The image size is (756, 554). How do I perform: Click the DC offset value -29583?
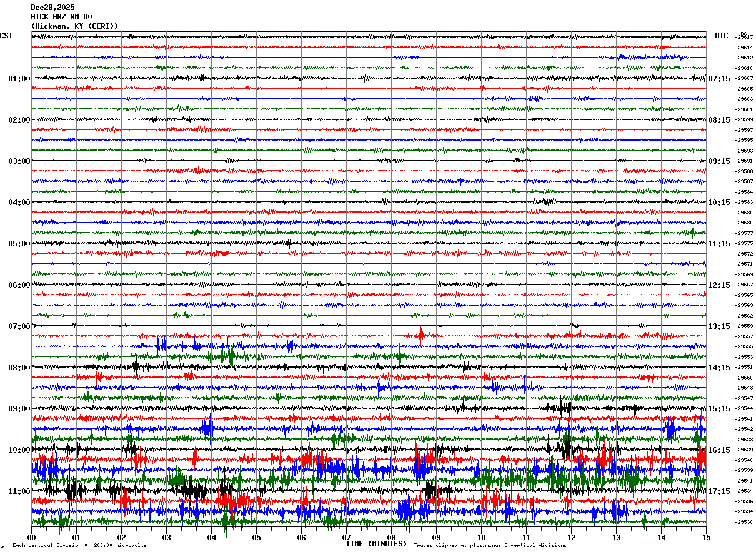point(744,202)
